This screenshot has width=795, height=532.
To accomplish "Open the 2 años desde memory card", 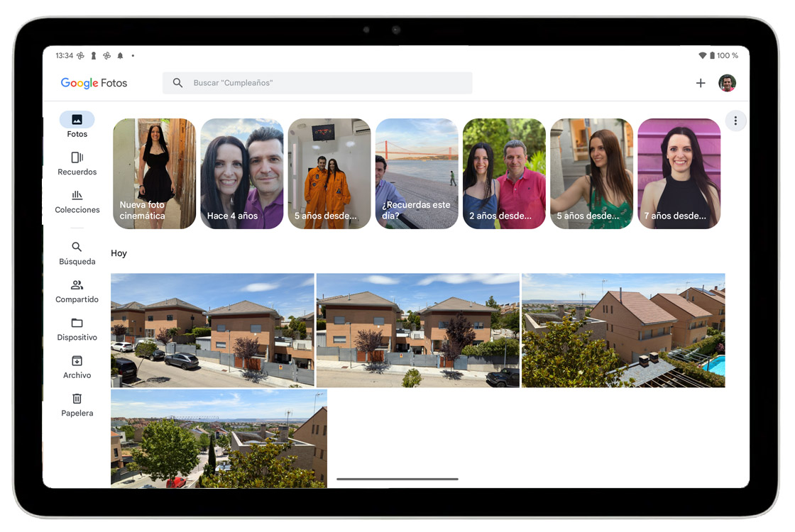I will click(504, 174).
